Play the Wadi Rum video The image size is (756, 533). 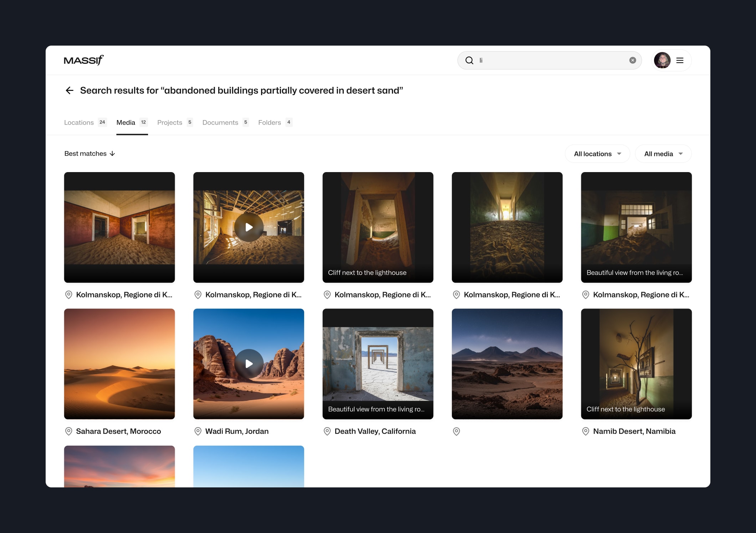(249, 364)
